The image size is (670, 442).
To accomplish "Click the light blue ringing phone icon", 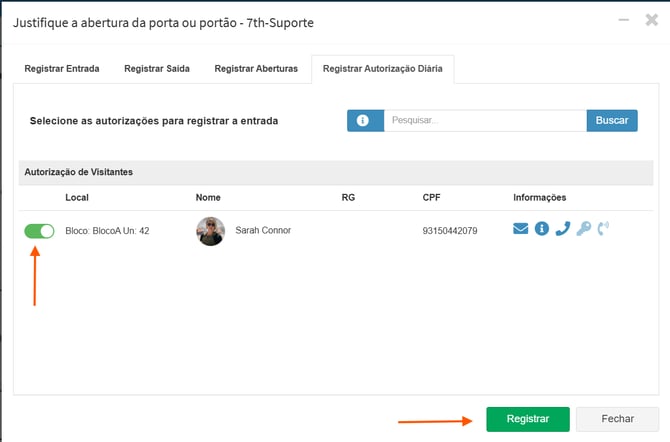I will click(x=603, y=229).
